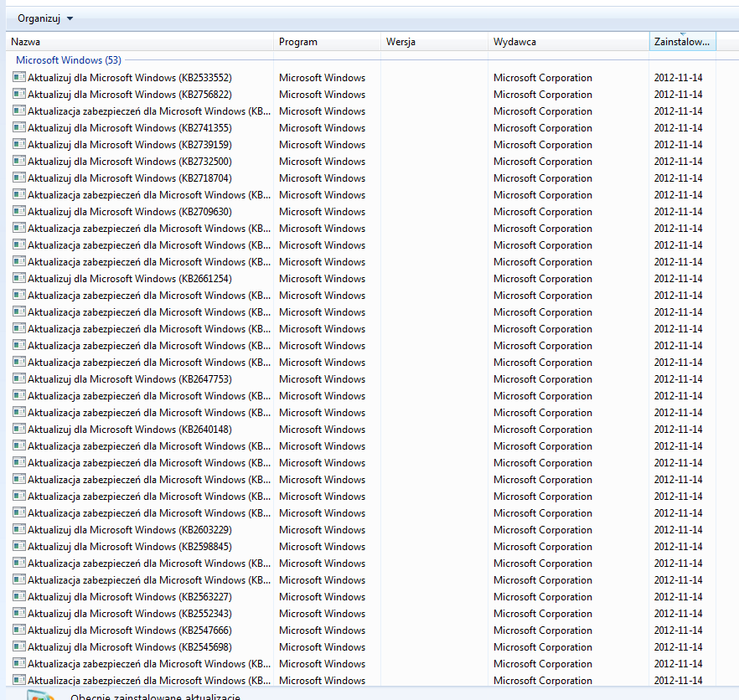Viewport: 739px width, 700px height.
Task: Click Microsoft Windows program cell in KB2598845 row
Action: point(322,547)
